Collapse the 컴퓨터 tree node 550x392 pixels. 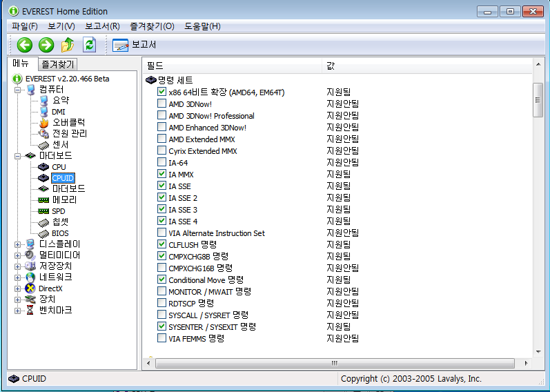17,90
